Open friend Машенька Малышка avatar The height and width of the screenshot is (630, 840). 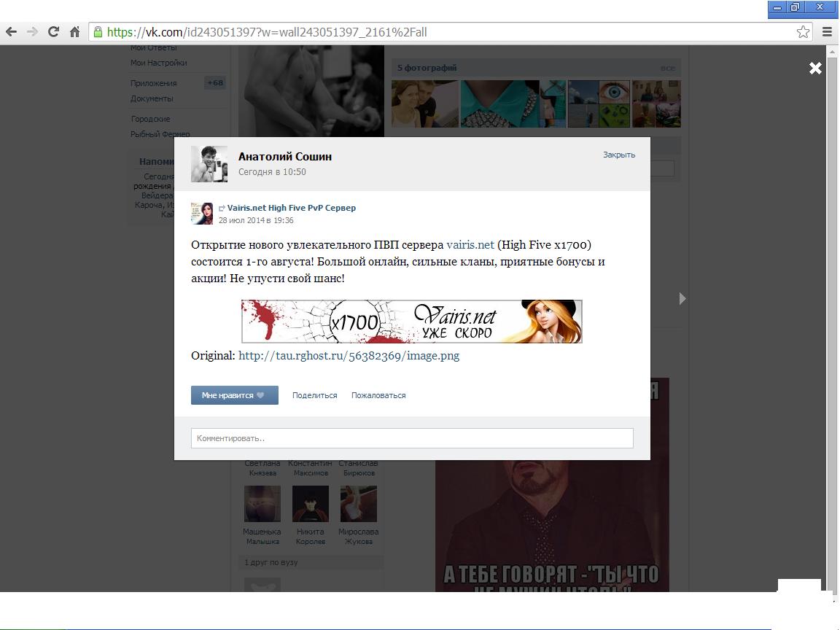tap(262, 504)
